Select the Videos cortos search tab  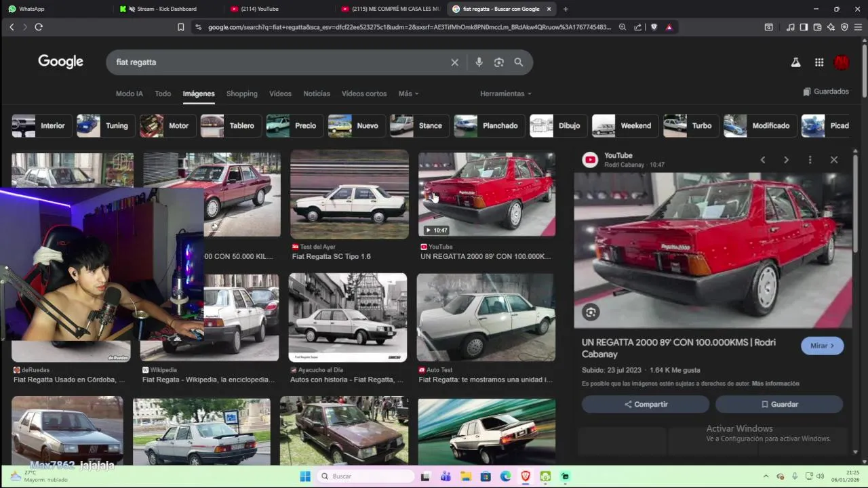(364, 94)
